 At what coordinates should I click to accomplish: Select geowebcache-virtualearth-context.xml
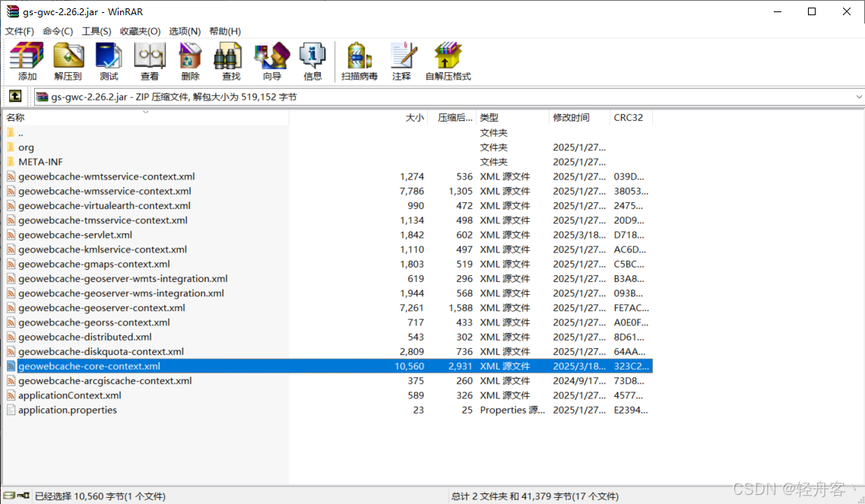(104, 206)
